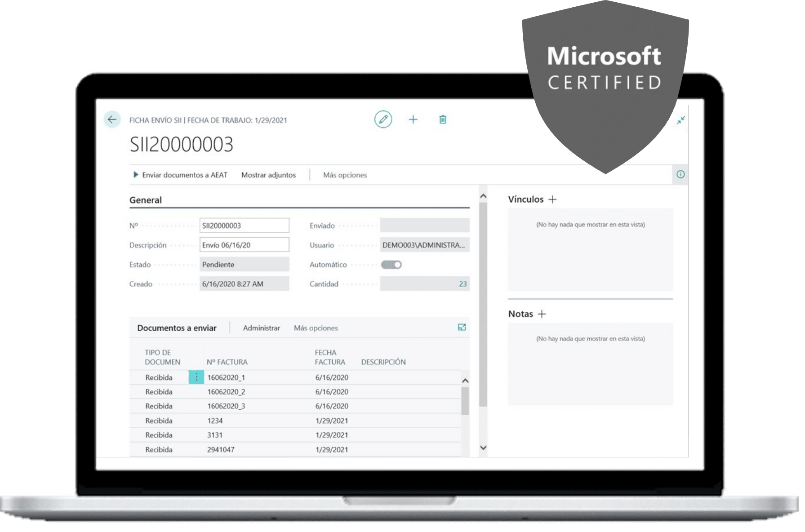Click the DESCRIPCIÓN column header
The height and width of the screenshot is (532, 805).
coord(383,362)
